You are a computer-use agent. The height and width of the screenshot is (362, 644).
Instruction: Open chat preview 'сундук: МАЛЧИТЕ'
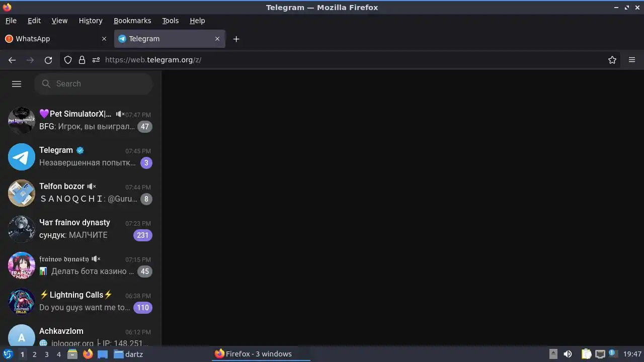click(x=73, y=235)
